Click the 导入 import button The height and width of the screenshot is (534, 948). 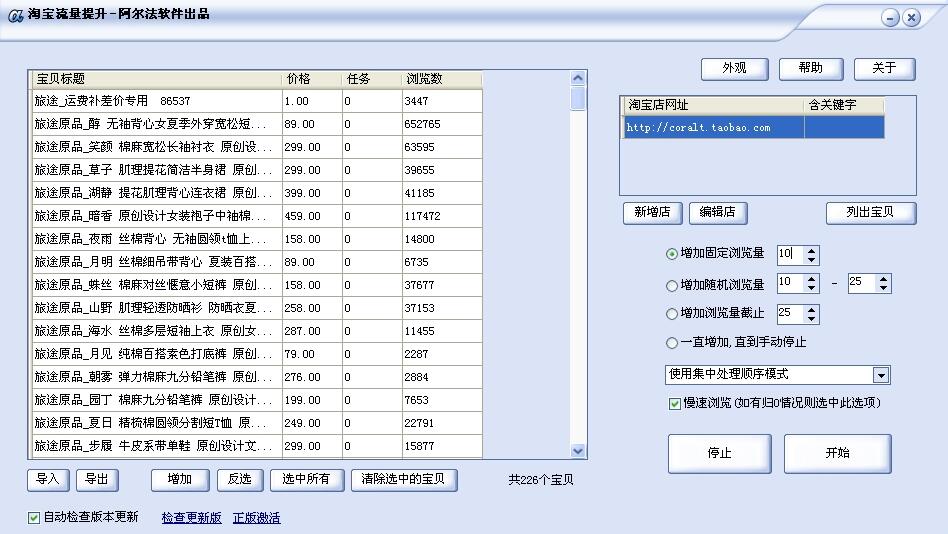48,480
